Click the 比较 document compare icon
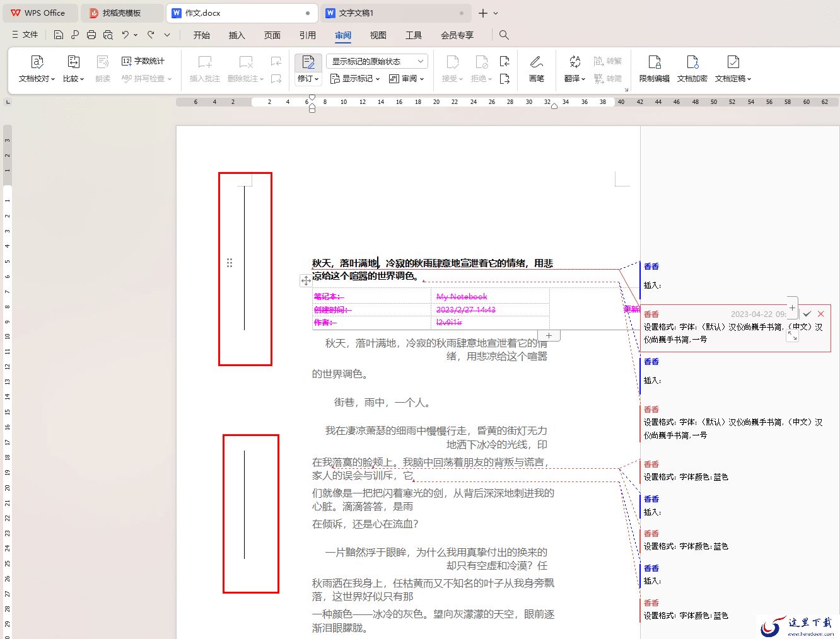The image size is (840, 639). point(74,62)
